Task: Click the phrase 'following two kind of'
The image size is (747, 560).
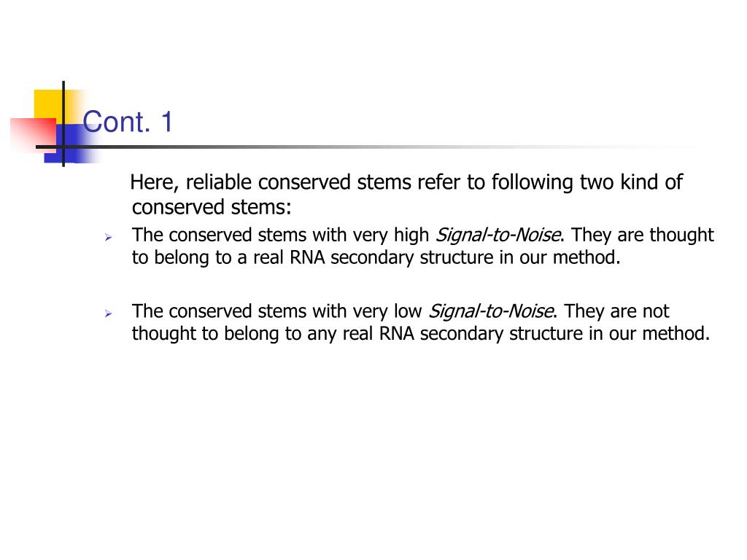Action: (587, 182)
